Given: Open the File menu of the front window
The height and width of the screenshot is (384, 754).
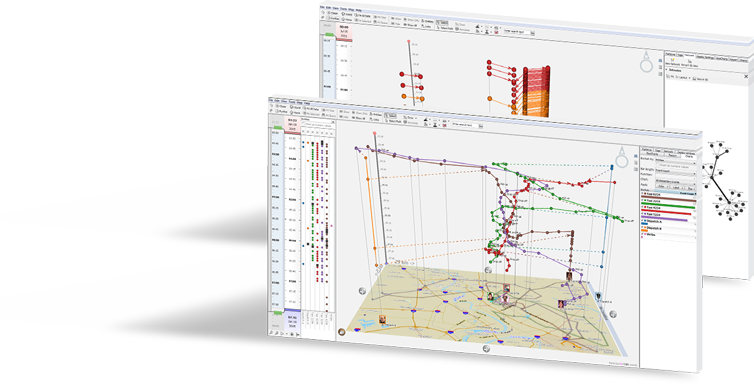Looking at the screenshot, I should point(271,100).
